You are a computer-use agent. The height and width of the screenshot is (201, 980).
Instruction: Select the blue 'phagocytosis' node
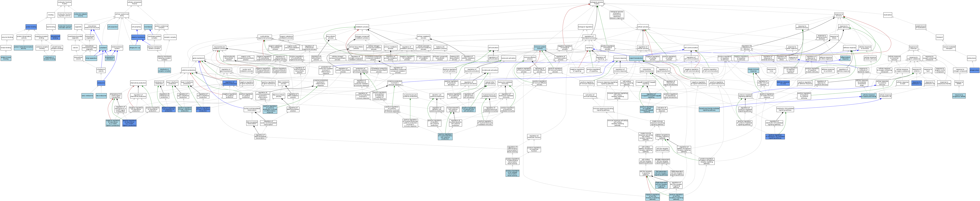(x=974, y=70)
